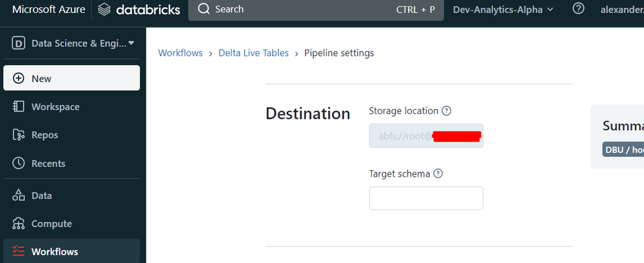The image size is (644, 263).
Task: Open the alexander user account menu
Action: (621, 10)
